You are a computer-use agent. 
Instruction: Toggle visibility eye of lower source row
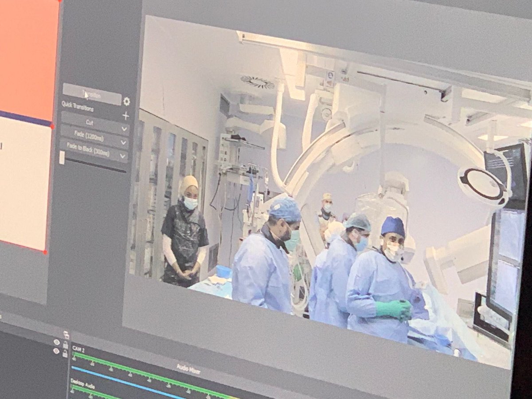click(x=56, y=351)
